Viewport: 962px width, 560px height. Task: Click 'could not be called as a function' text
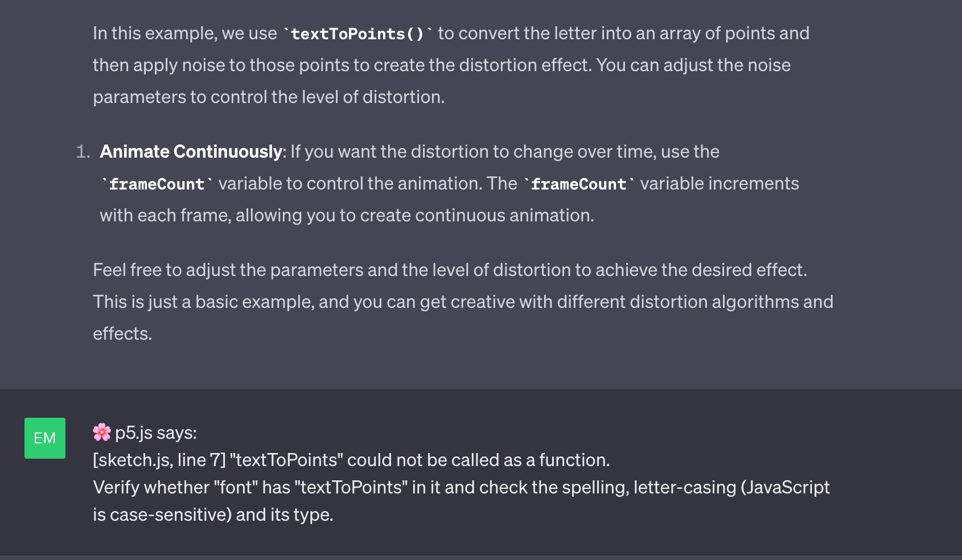[478, 460]
